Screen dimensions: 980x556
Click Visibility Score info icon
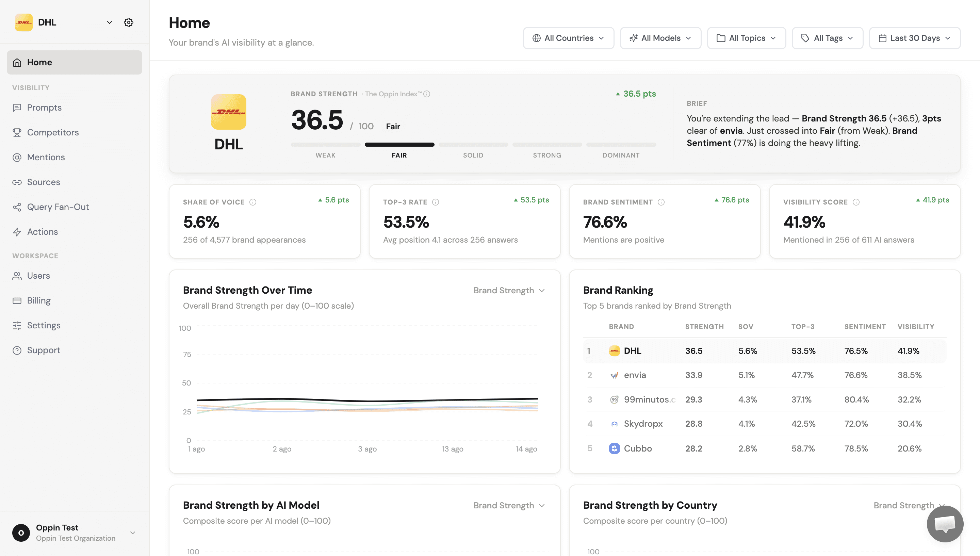[x=856, y=202]
